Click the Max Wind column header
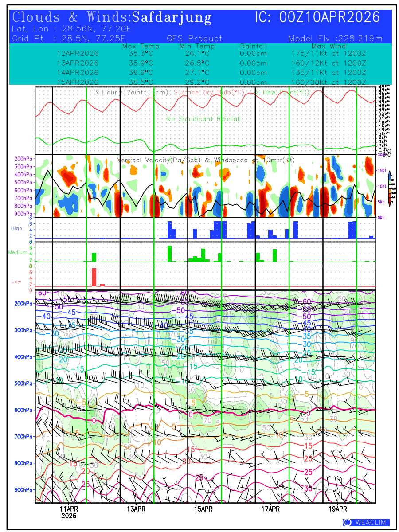This screenshot has height=532, width=399. point(329,46)
